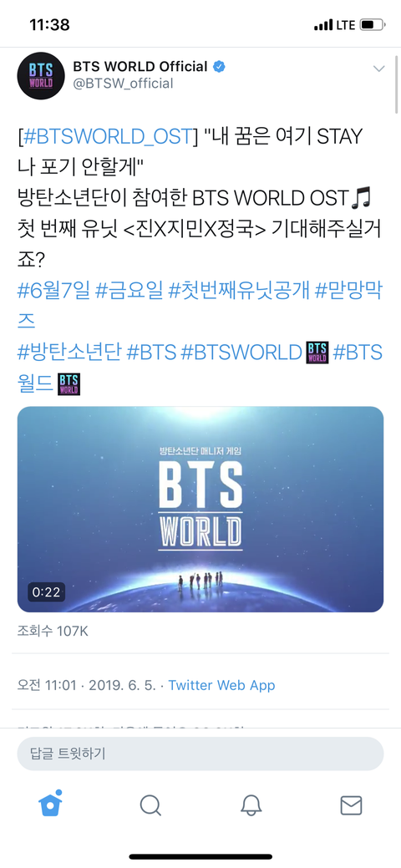Open the #6월7일 hashtag
401x868 pixels.
coord(53,290)
